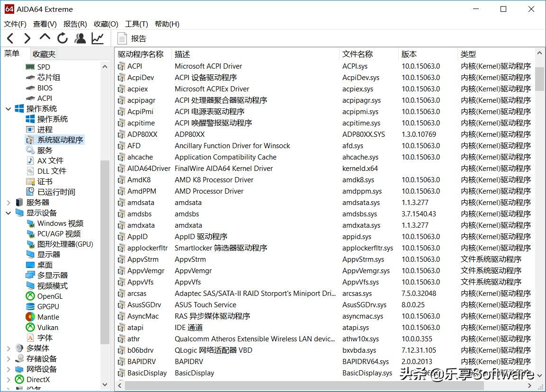The width and height of the screenshot is (546, 392).
Task: Click the refresh icon in the toolbar
Action: pos(62,38)
